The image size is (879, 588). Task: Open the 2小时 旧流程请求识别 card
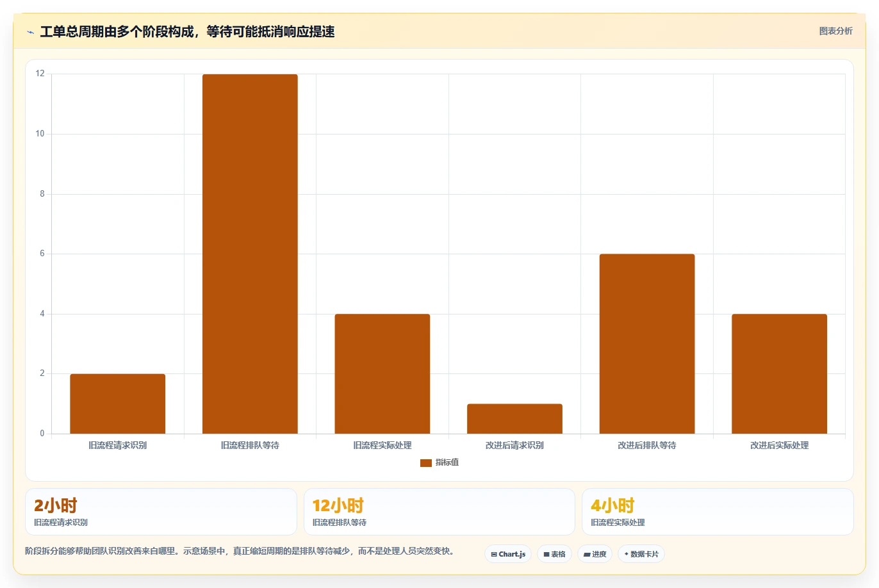point(161,512)
